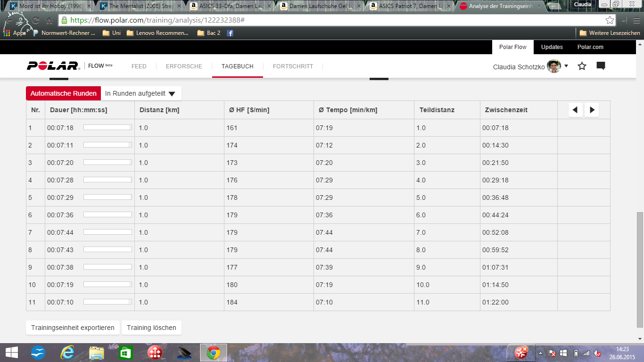
Task: Click the Polar logo
Action: pos(53,66)
